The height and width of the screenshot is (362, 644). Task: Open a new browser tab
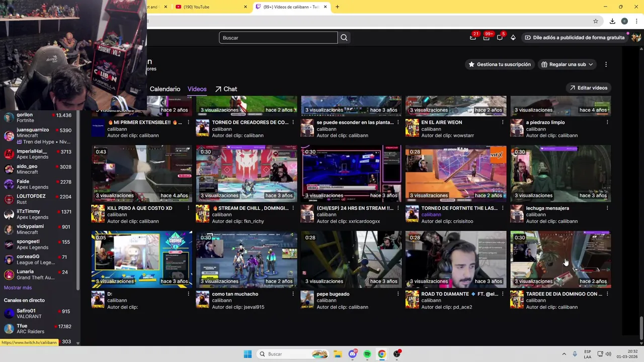click(337, 7)
